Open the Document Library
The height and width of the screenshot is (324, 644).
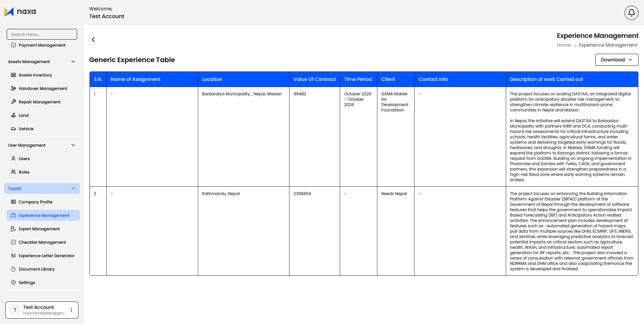(36, 269)
